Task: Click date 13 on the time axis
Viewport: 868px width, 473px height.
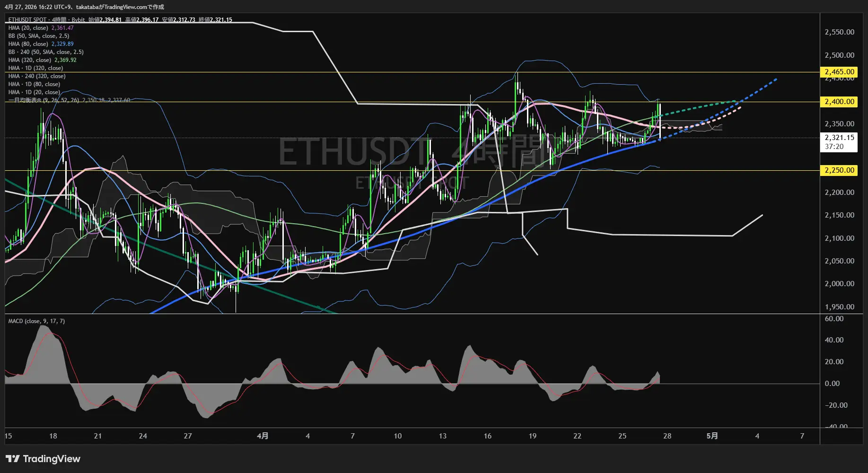Action: pyautogui.click(x=443, y=436)
